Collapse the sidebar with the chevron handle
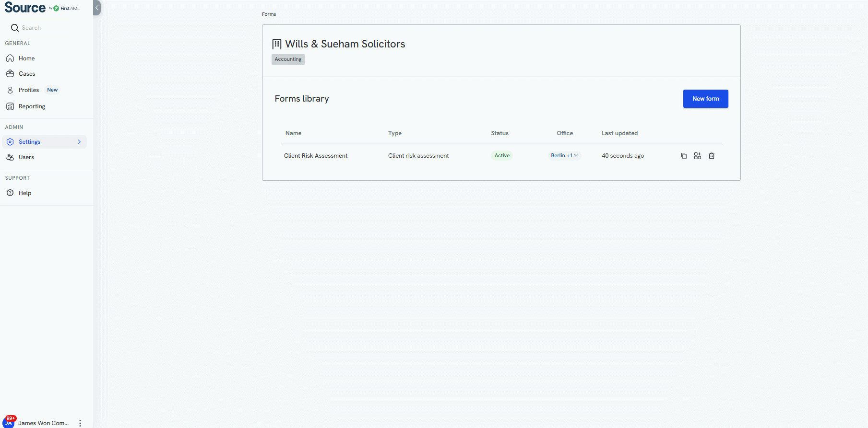Screen dimensions: 868x428 pyautogui.click(x=97, y=8)
